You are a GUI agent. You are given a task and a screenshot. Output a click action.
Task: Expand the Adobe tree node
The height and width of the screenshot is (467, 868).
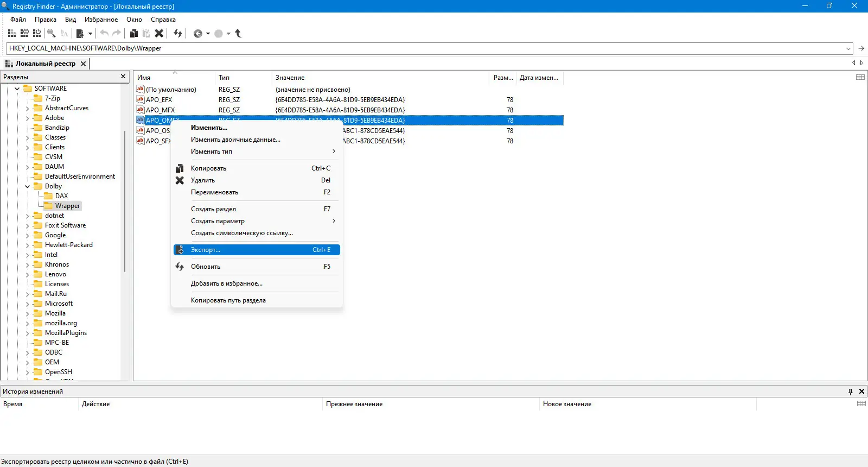[x=28, y=118]
